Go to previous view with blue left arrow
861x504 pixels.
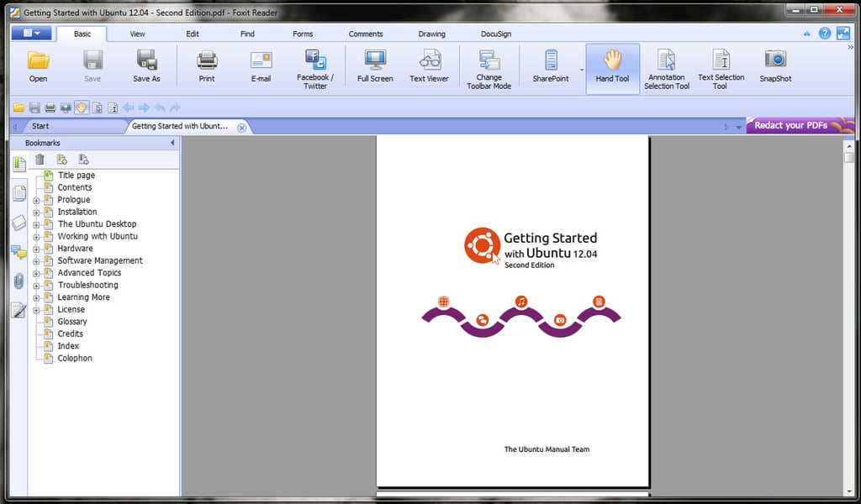(x=129, y=108)
